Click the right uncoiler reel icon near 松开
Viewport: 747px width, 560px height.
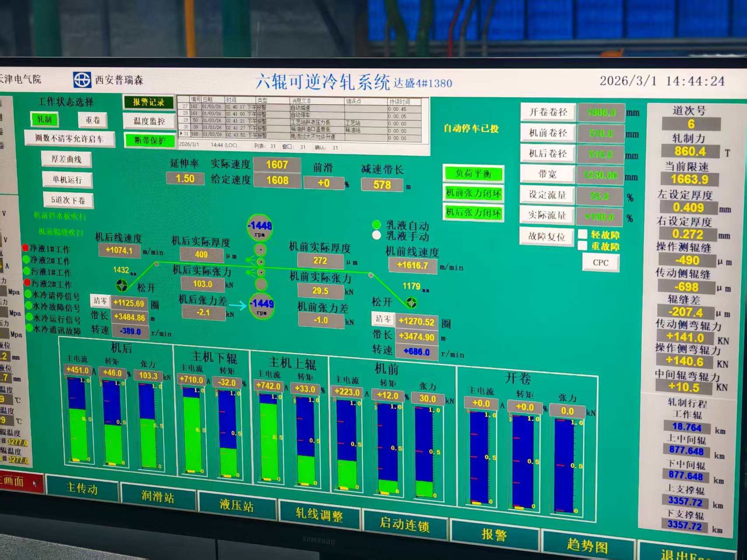point(411,302)
